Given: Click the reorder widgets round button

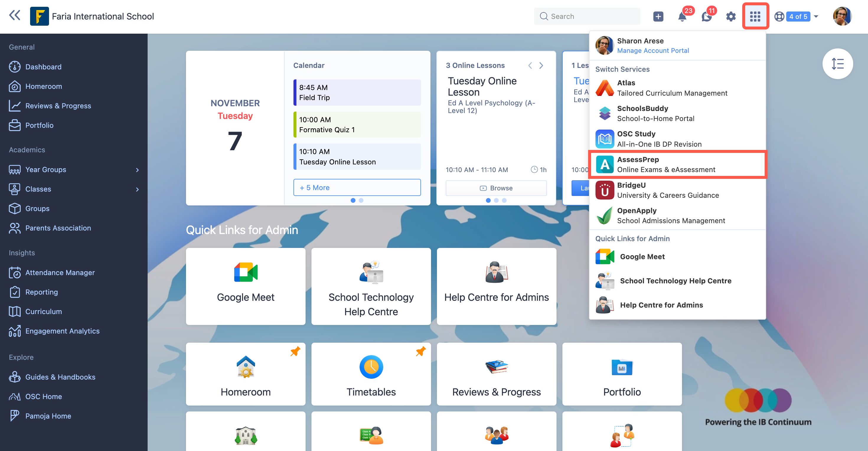Looking at the screenshot, I should tap(837, 64).
